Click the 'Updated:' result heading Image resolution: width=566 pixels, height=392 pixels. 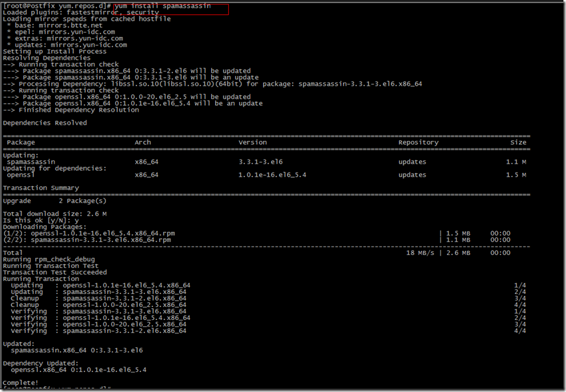(x=19, y=343)
